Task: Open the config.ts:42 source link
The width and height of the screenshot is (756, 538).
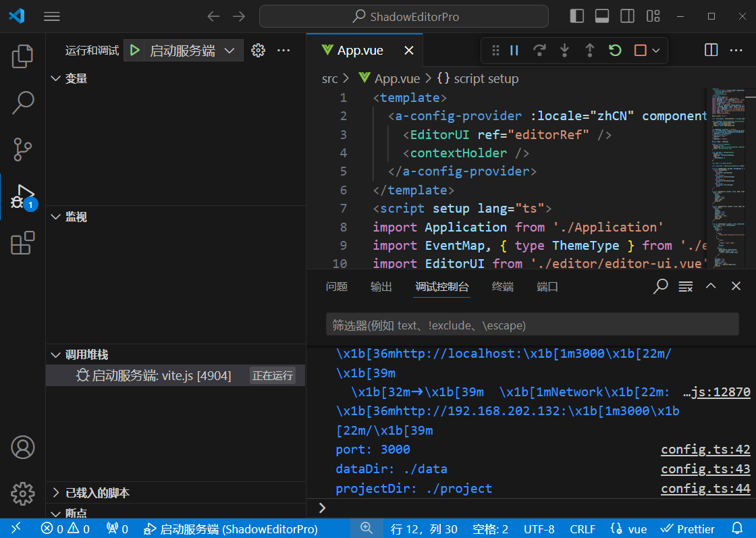Action: click(705, 450)
